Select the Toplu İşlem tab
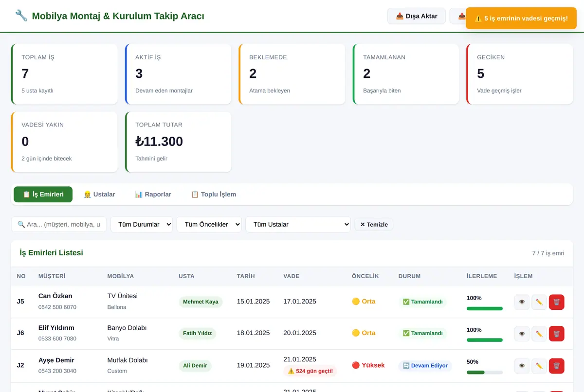Viewport: 584px width, 392px height. (214, 194)
